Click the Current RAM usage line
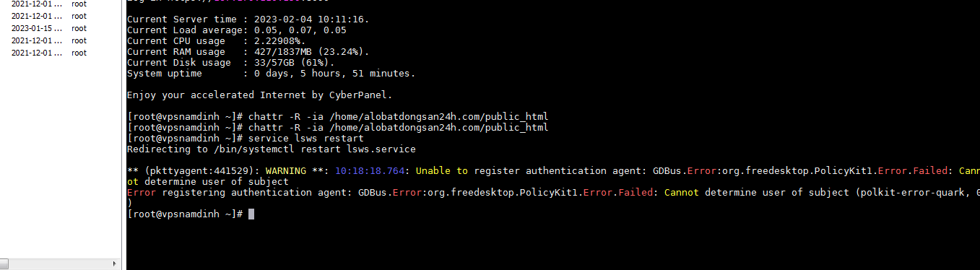Image resolution: width=980 pixels, height=270 pixels. point(248,52)
